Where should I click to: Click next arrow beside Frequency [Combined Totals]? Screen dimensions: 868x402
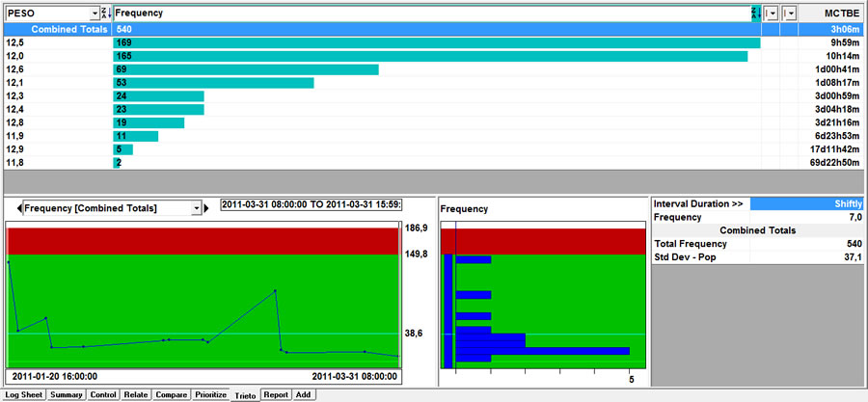205,208
